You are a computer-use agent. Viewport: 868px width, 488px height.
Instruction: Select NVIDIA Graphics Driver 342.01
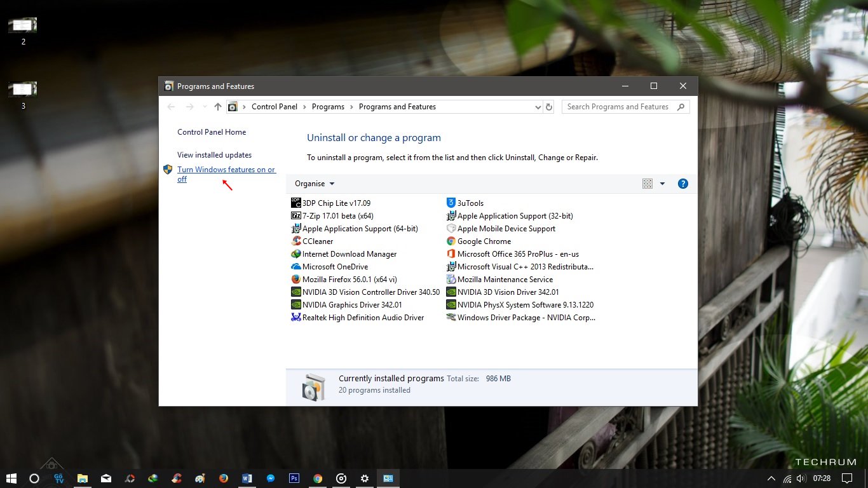346,305
